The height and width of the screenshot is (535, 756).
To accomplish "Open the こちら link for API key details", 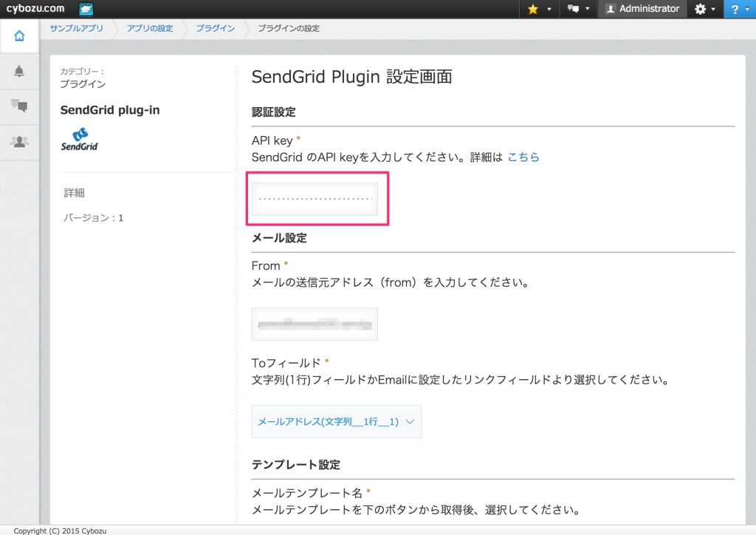I will 523,157.
